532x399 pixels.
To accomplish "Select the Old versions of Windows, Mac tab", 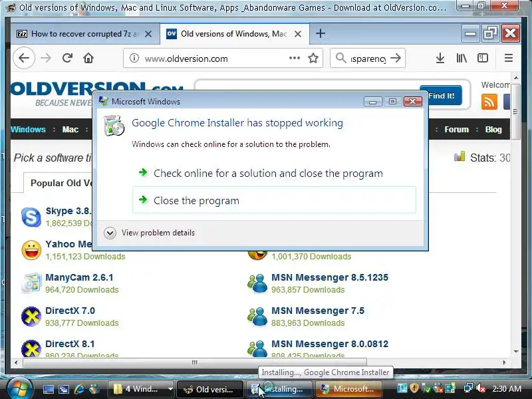I will [234, 34].
